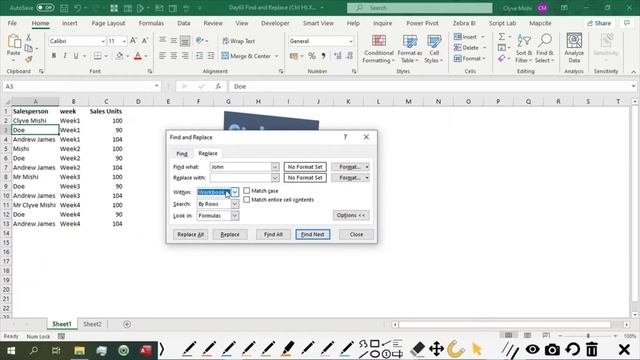Click the Percent Style icon
640x360 pixels.
[312, 56]
